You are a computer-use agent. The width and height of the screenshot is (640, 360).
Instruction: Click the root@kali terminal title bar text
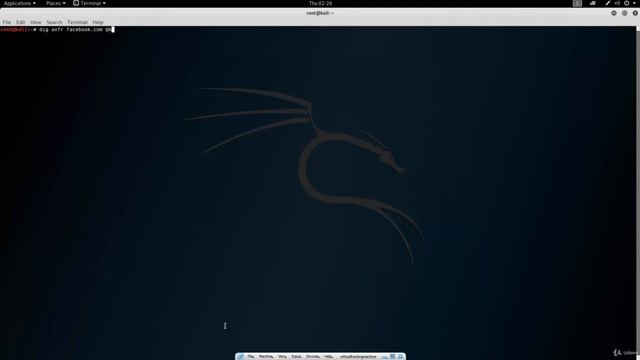click(x=320, y=13)
